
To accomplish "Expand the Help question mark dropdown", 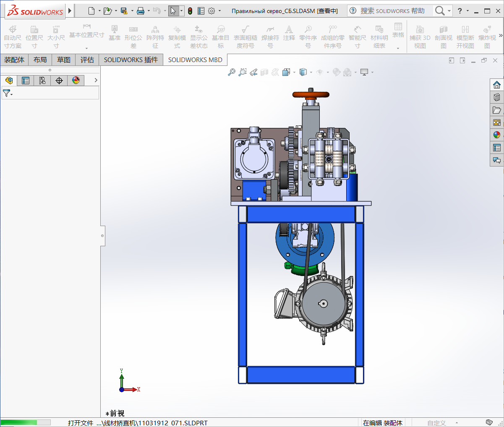I will click(467, 11).
